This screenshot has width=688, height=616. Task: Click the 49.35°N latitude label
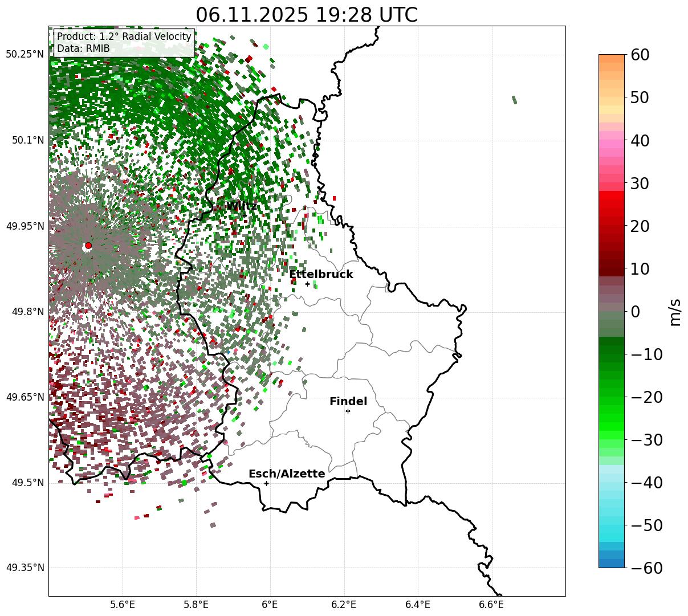25,568
